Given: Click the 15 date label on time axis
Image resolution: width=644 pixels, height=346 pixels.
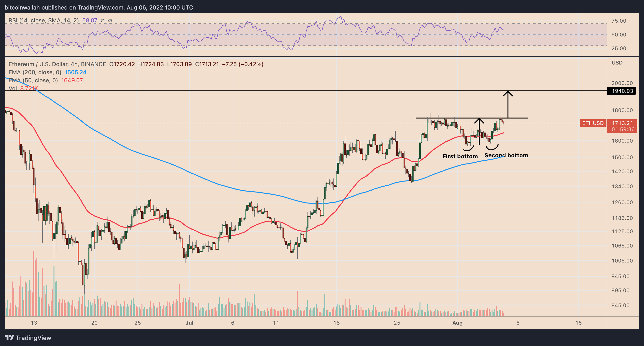Looking at the screenshot, I should click(579, 323).
